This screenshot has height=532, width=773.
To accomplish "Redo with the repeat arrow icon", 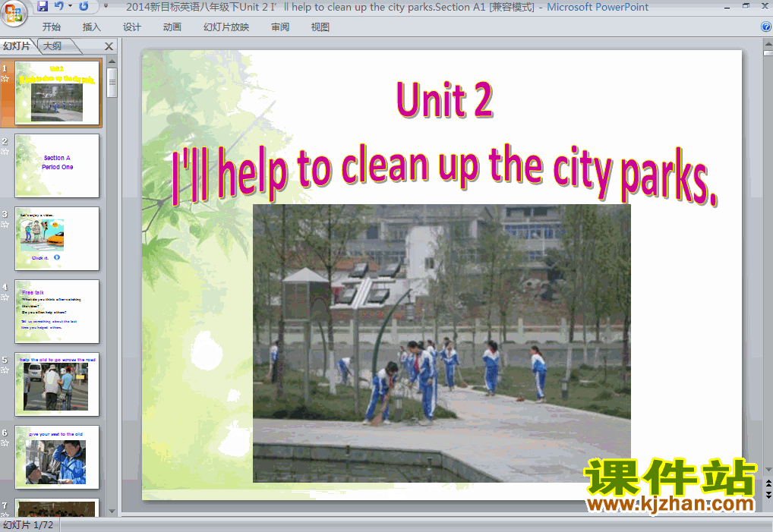I will coord(84,6).
